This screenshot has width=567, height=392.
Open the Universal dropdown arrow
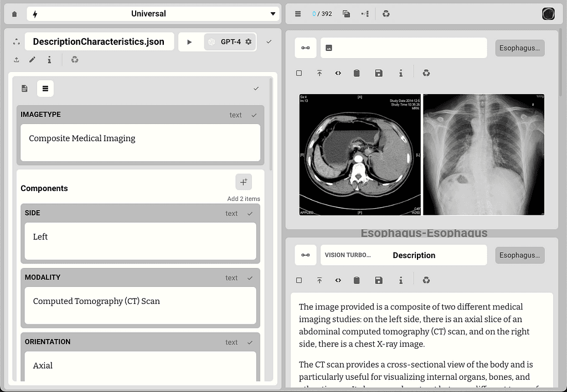pos(272,14)
